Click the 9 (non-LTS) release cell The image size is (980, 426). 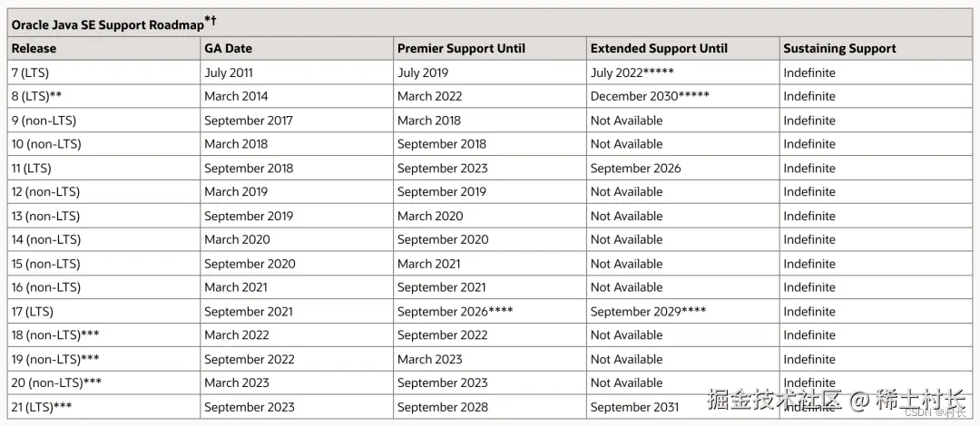pos(44,121)
